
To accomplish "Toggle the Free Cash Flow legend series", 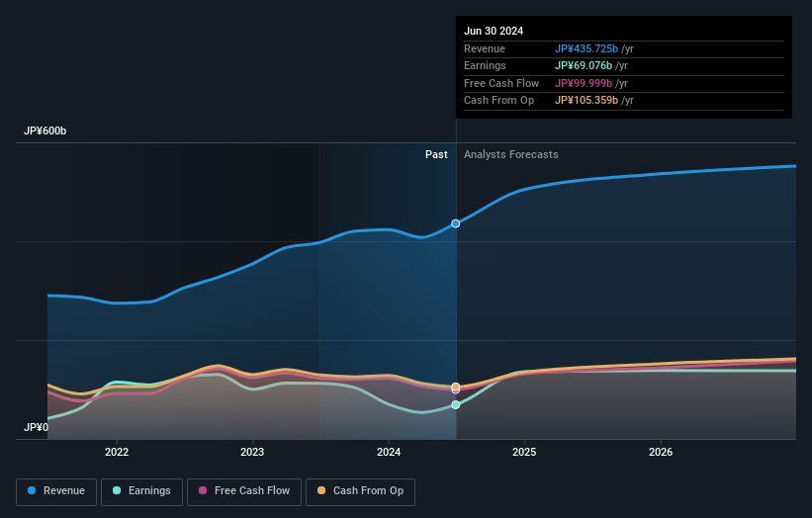I will [x=244, y=491].
